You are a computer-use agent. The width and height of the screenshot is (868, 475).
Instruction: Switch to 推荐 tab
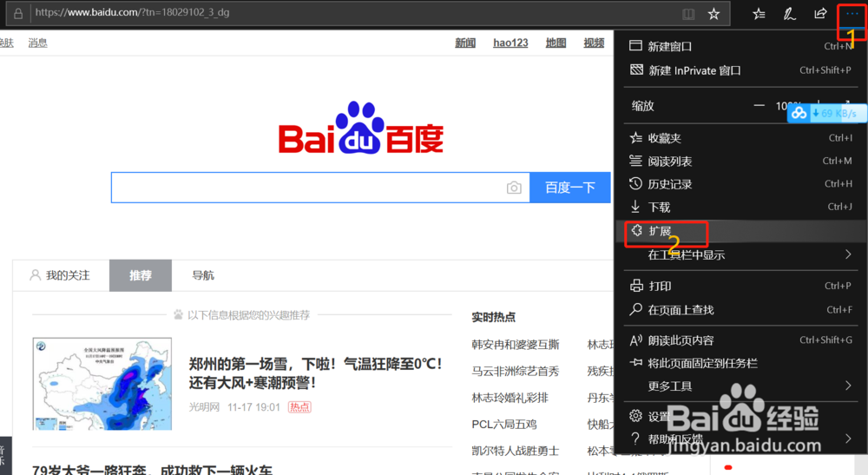click(x=141, y=275)
